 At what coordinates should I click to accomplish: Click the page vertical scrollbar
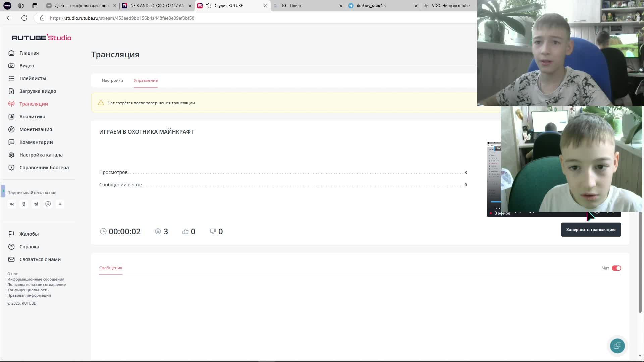[640, 261]
